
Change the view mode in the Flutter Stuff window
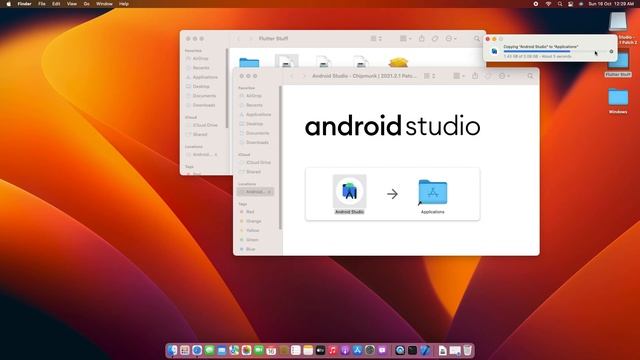(376, 38)
